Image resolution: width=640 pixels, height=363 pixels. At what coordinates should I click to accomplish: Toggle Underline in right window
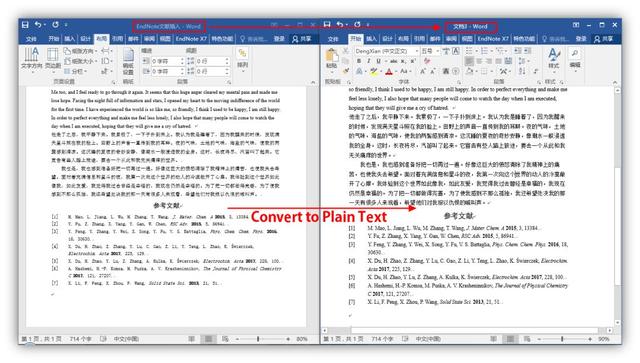coord(378,61)
